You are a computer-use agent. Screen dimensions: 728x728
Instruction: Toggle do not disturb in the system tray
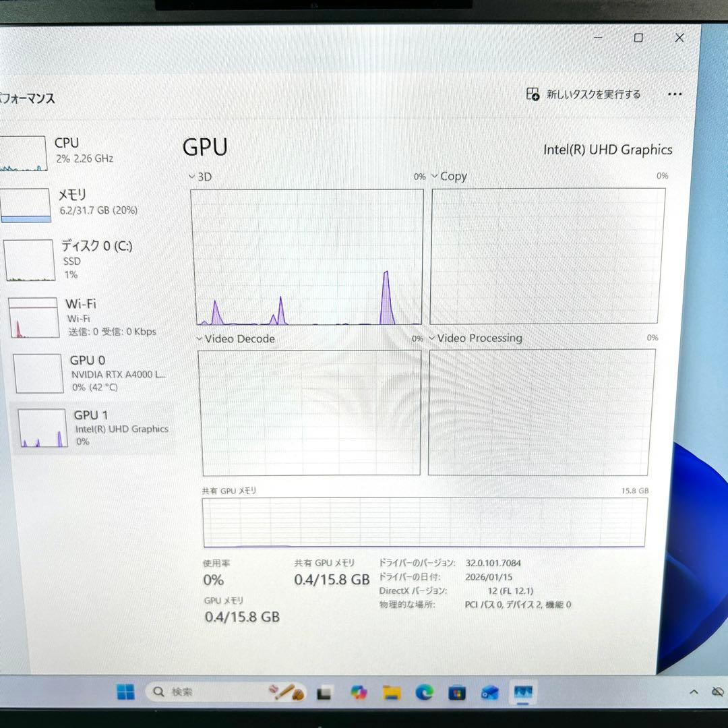click(717, 692)
